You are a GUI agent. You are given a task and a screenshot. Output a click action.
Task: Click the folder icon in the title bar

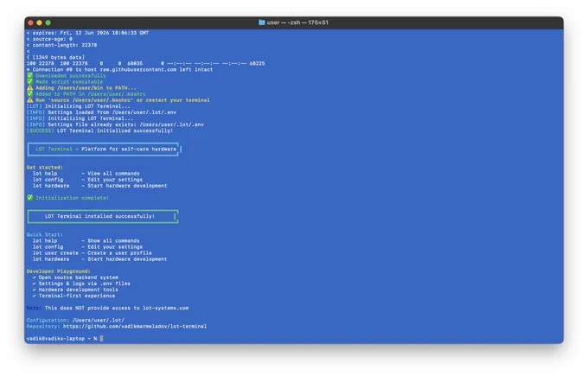pyautogui.click(x=261, y=22)
